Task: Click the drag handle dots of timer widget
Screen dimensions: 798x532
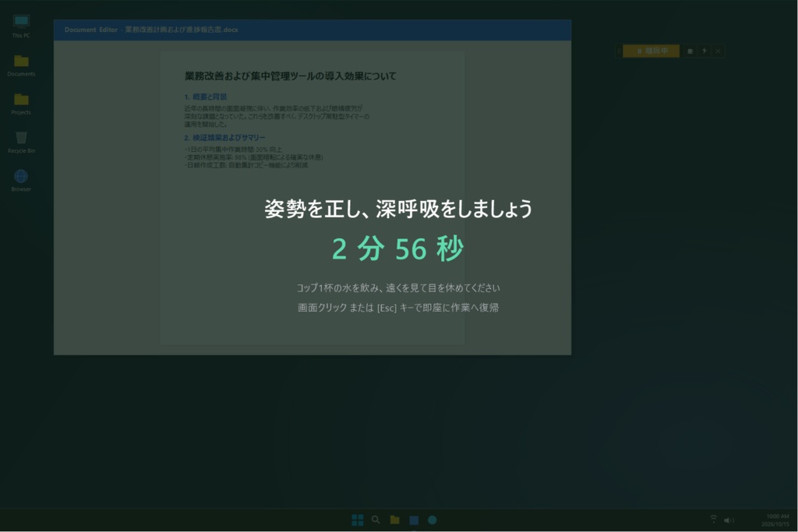Action: [x=619, y=51]
